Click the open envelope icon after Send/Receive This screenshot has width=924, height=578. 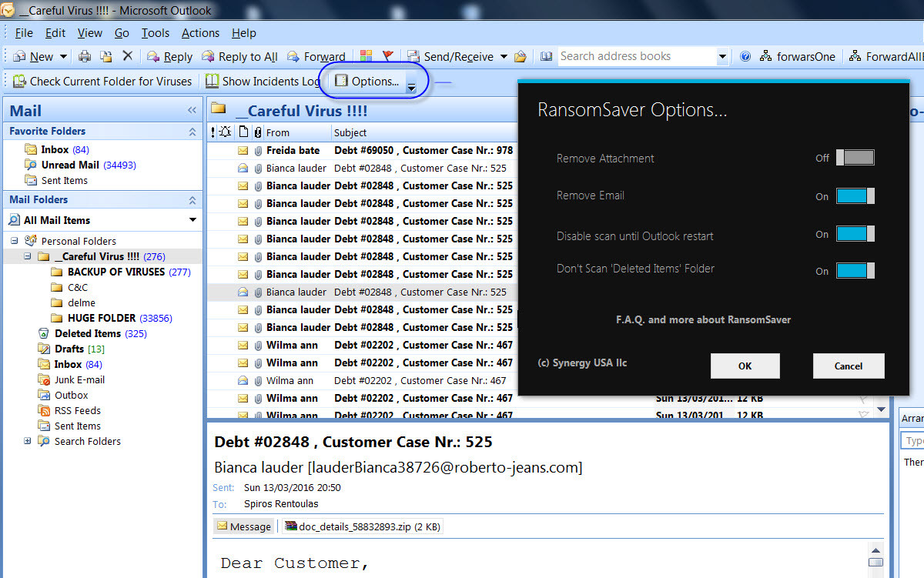(521, 56)
